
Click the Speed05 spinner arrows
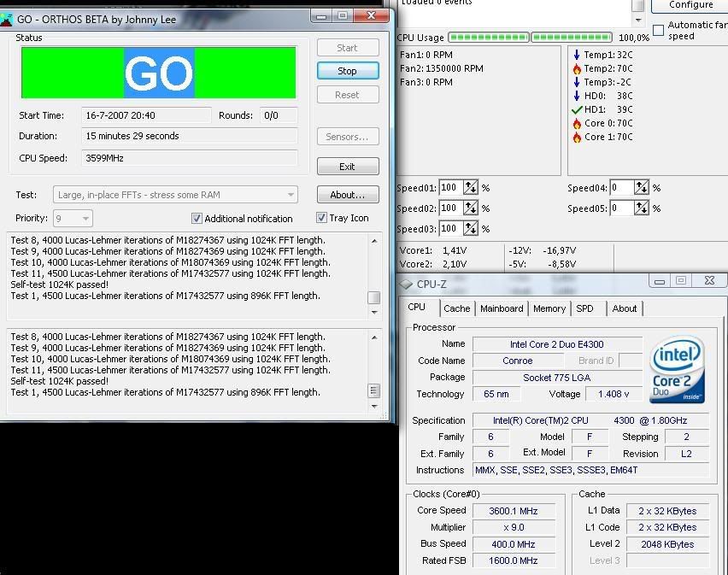tap(642, 208)
